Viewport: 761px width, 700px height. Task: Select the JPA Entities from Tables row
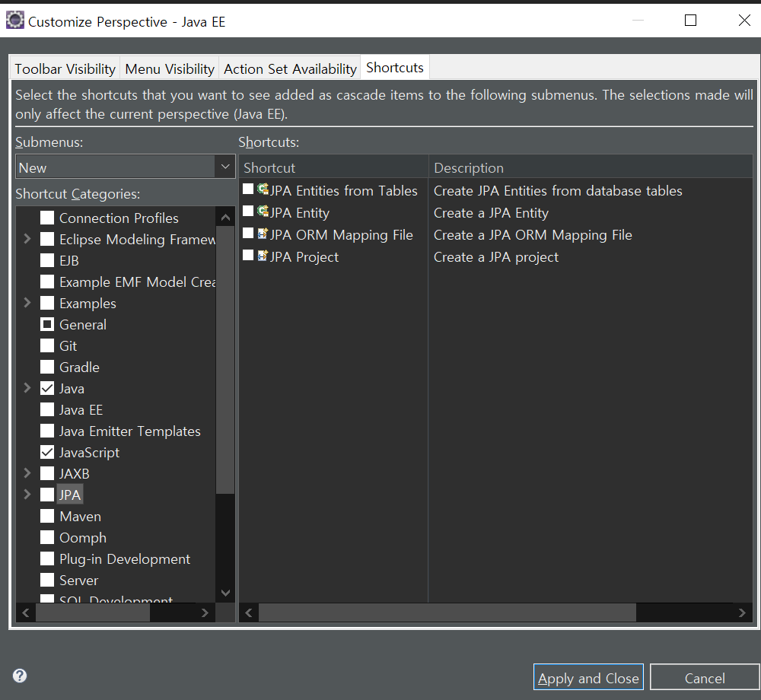pyautogui.click(x=495, y=191)
